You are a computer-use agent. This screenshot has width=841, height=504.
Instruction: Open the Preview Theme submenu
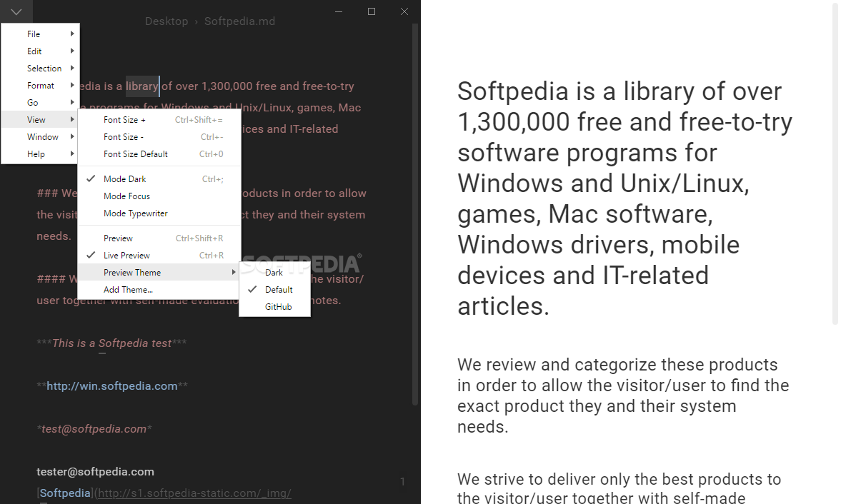159,273
